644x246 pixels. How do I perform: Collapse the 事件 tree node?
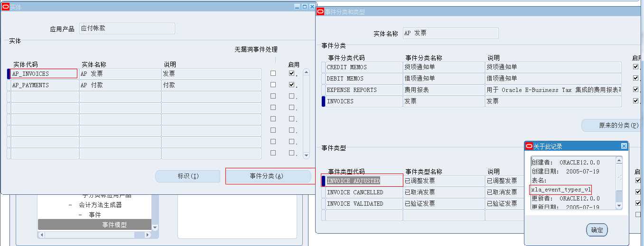point(81,215)
